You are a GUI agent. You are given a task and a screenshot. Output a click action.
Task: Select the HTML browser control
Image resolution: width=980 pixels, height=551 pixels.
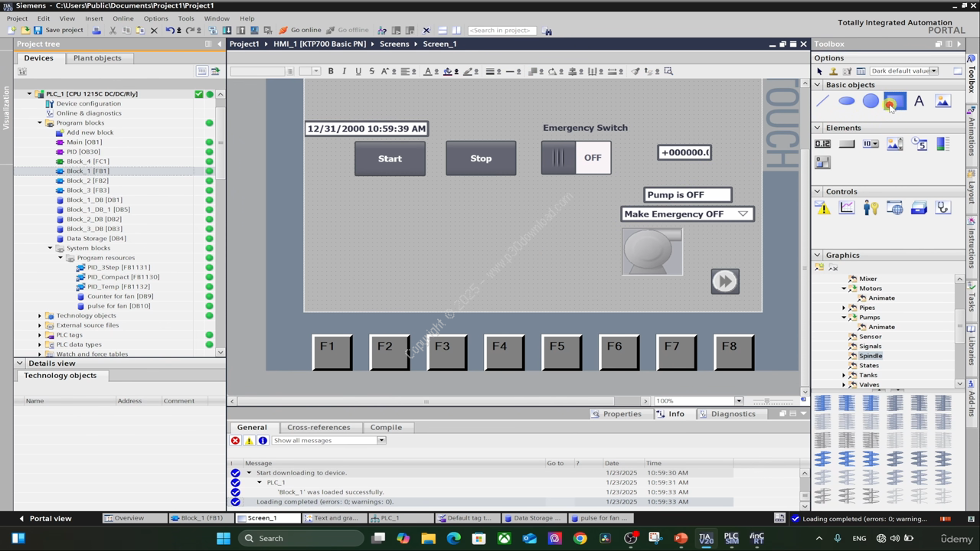click(894, 207)
